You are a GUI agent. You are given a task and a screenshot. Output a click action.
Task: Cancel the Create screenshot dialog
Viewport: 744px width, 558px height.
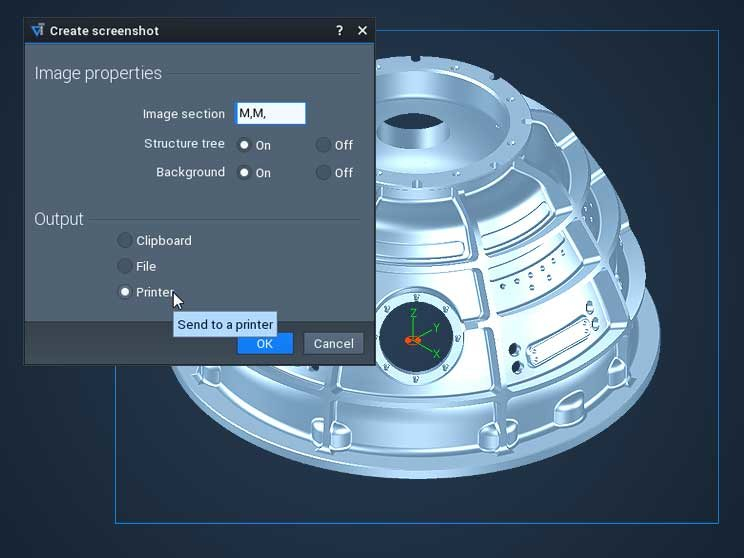(x=334, y=344)
